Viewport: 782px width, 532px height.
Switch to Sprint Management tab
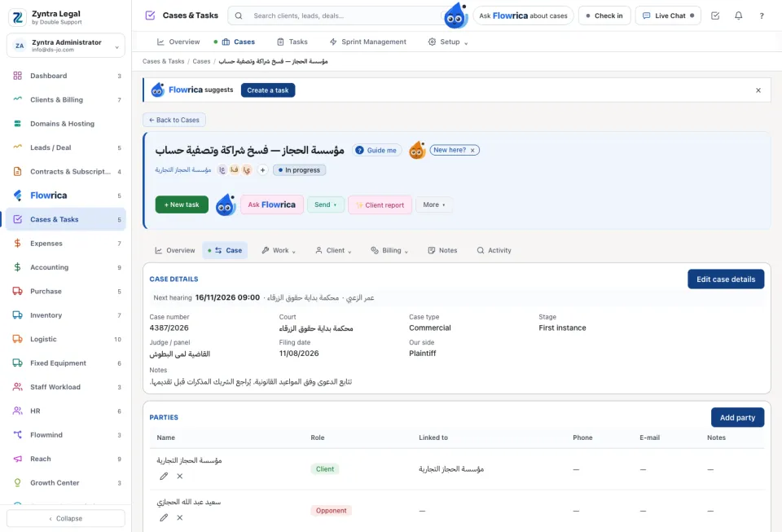368,42
